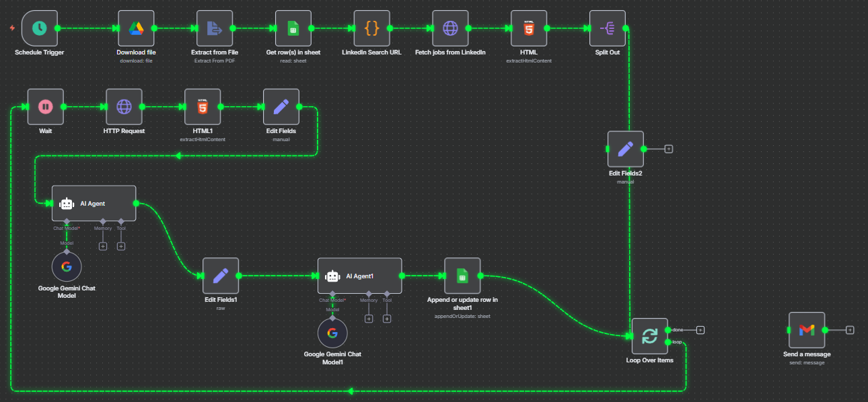Open the Google Gemini Chat Model node
The width and height of the screenshot is (868, 402).
66,266
